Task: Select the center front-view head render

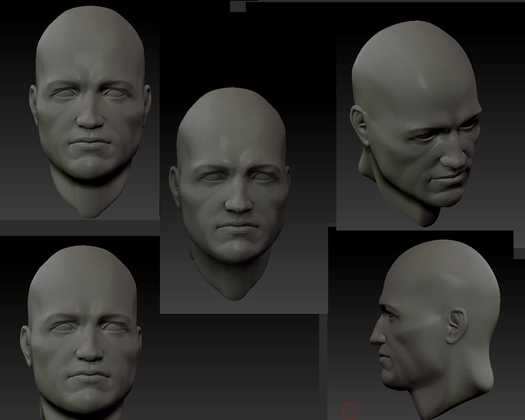Action: [232, 193]
